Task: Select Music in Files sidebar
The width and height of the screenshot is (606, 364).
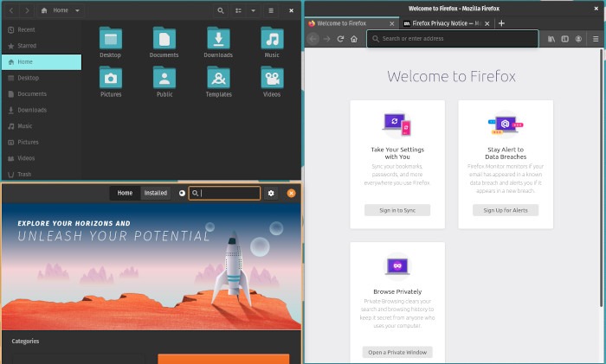Action: coord(42,126)
